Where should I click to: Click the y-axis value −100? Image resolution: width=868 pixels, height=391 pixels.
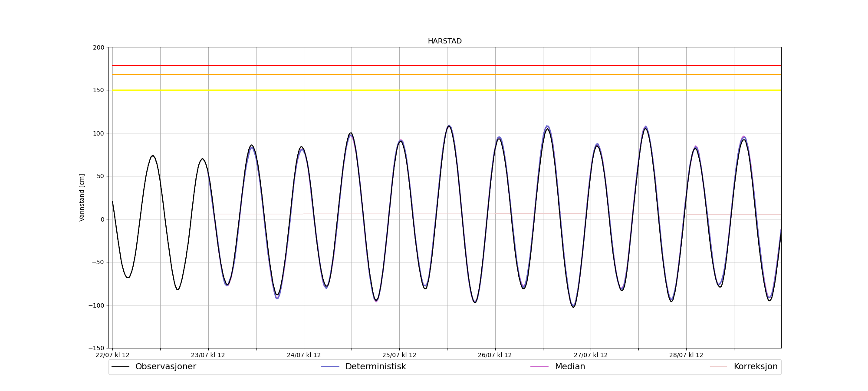tap(96, 305)
